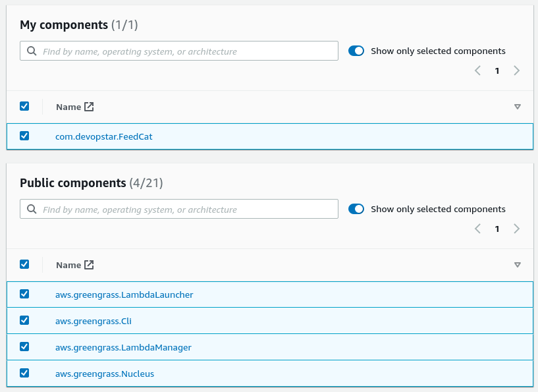
Task: Open the aws.greengrass.LambdaLauncher component link
Action: [x=124, y=294]
